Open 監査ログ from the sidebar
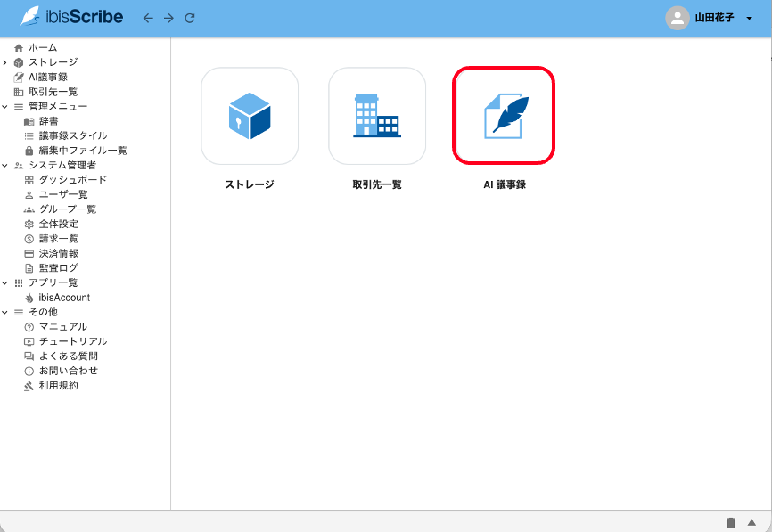The width and height of the screenshot is (772, 532). (58, 268)
